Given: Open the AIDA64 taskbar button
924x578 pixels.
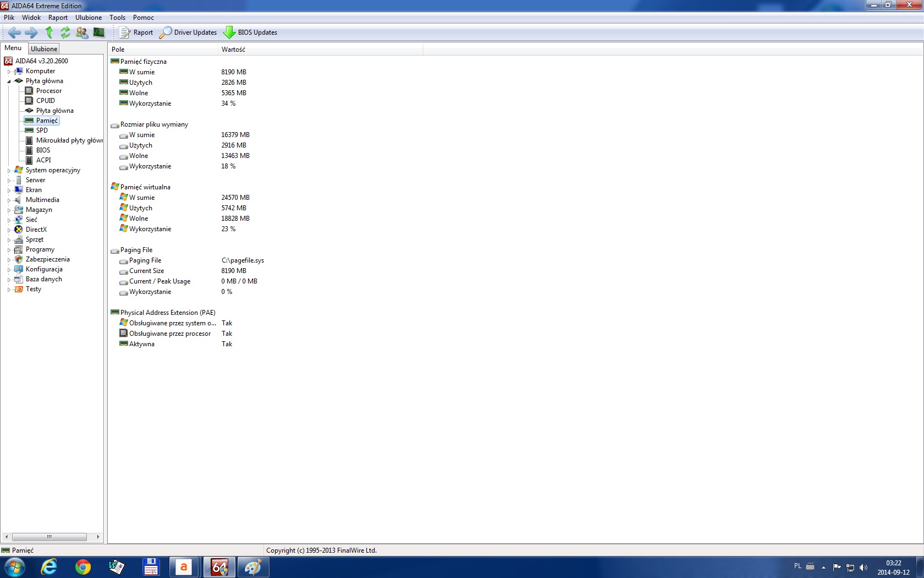Looking at the screenshot, I should coord(219,567).
